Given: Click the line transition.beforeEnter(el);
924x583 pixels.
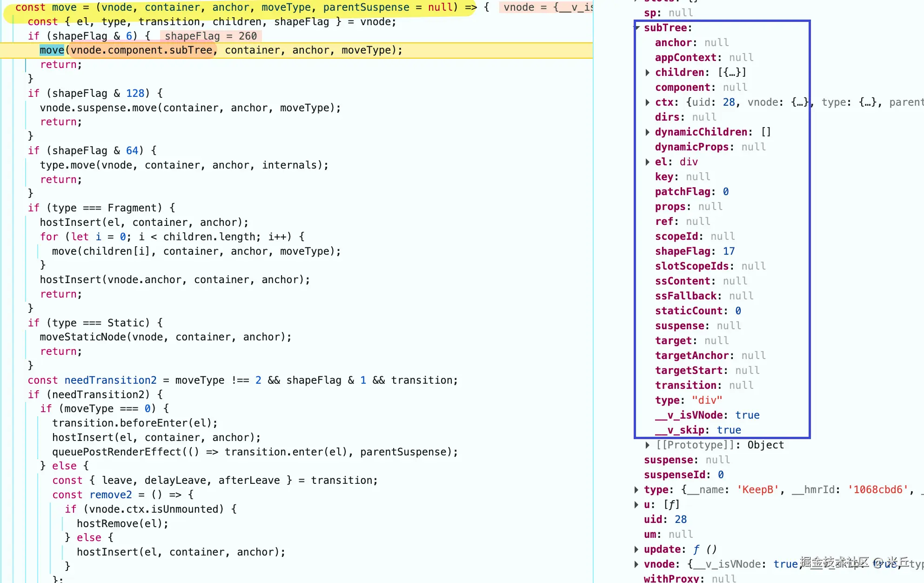Looking at the screenshot, I should click(x=135, y=423).
